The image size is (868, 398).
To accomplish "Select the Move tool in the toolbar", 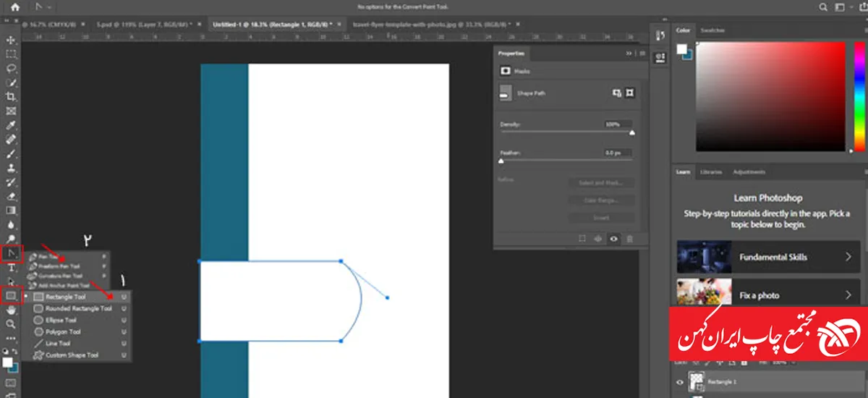I will [11, 40].
